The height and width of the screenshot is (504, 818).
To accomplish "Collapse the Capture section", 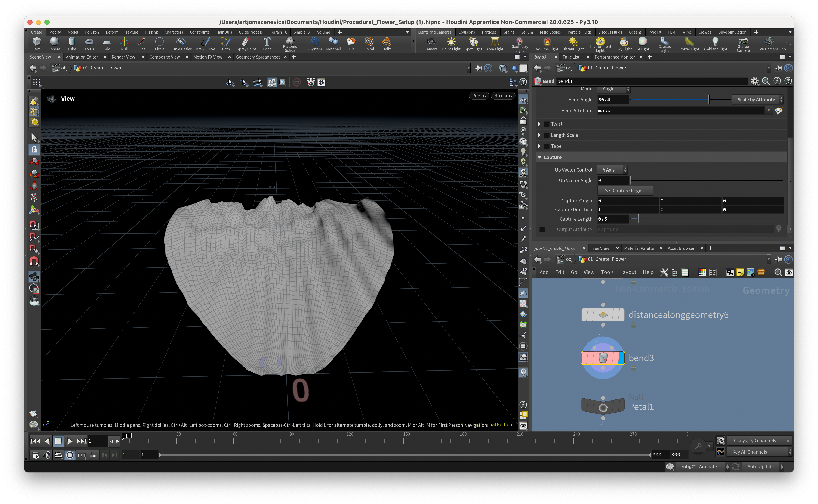I will [539, 157].
